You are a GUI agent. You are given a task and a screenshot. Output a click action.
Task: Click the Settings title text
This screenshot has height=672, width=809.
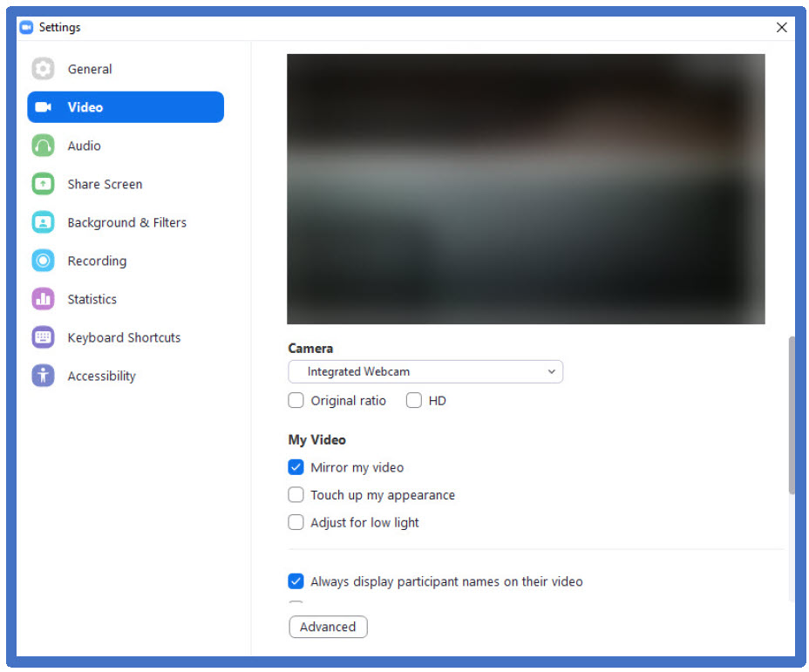pos(60,27)
